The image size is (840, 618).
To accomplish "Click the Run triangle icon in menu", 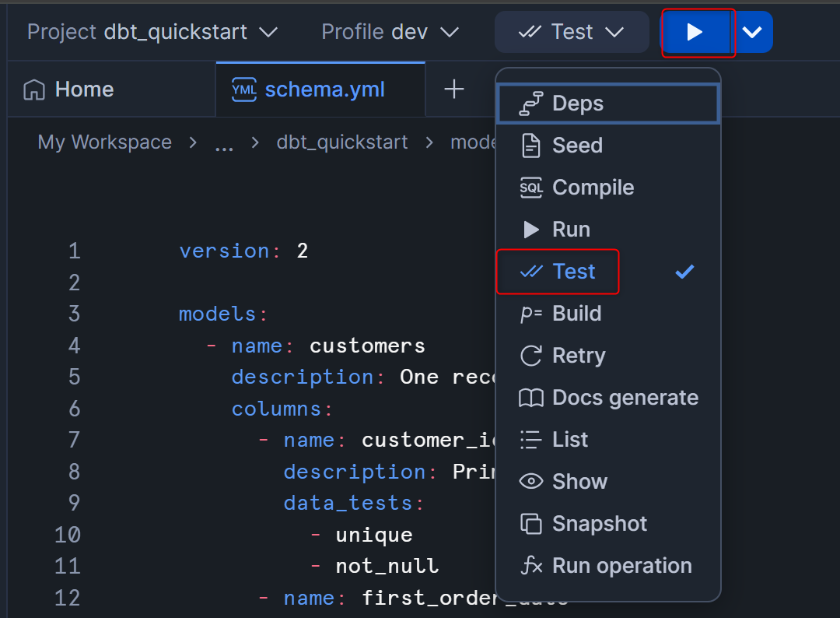I will click(531, 230).
